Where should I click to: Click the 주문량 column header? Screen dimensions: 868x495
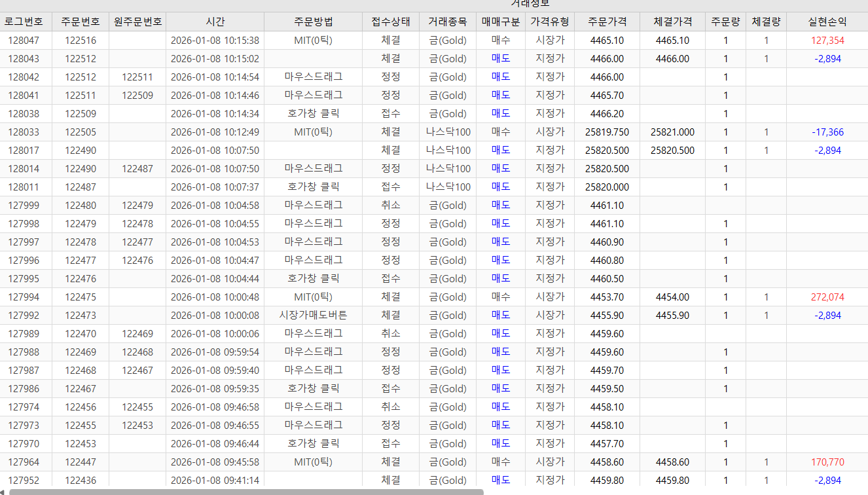tap(725, 22)
